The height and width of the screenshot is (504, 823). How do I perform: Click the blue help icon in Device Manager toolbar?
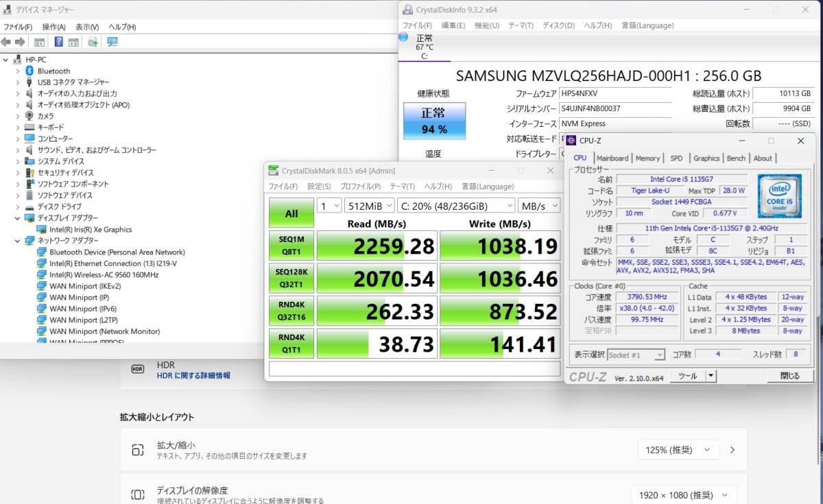click(59, 42)
